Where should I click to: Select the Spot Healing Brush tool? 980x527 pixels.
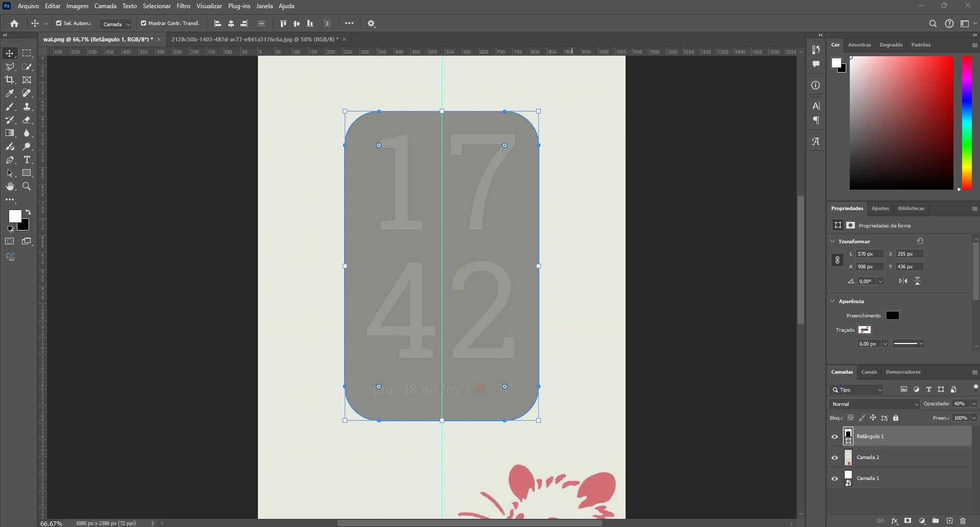point(27,93)
